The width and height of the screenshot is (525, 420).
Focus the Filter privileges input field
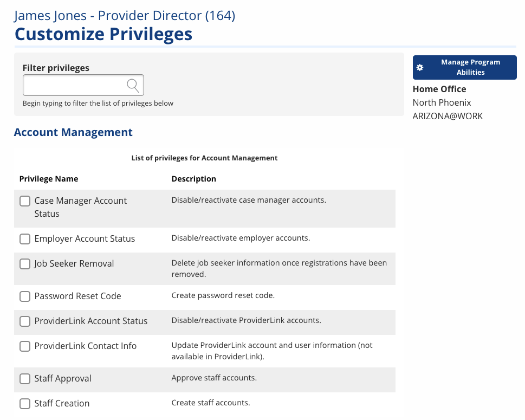coord(83,85)
